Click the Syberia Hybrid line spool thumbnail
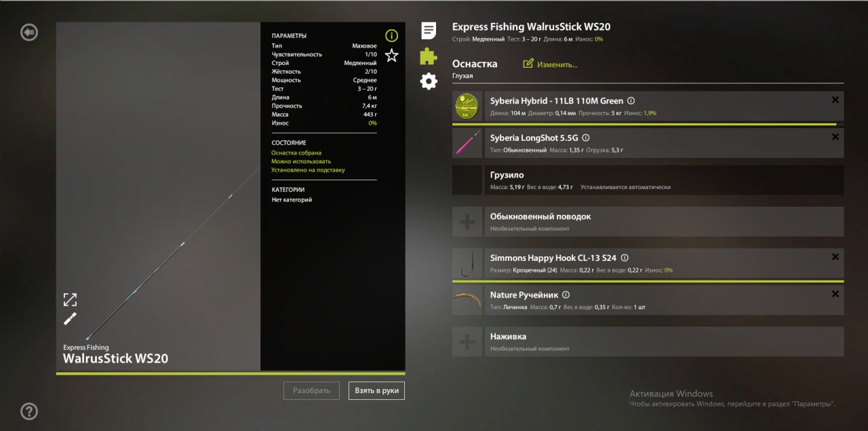Image resolution: width=868 pixels, height=431 pixels. pyautogui.click(x=467, y=105)
